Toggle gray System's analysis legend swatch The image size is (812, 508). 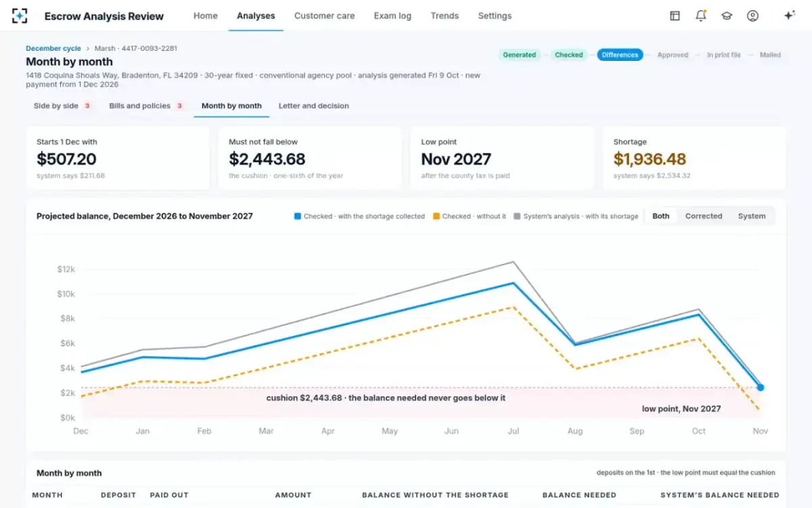pos(517,216)
